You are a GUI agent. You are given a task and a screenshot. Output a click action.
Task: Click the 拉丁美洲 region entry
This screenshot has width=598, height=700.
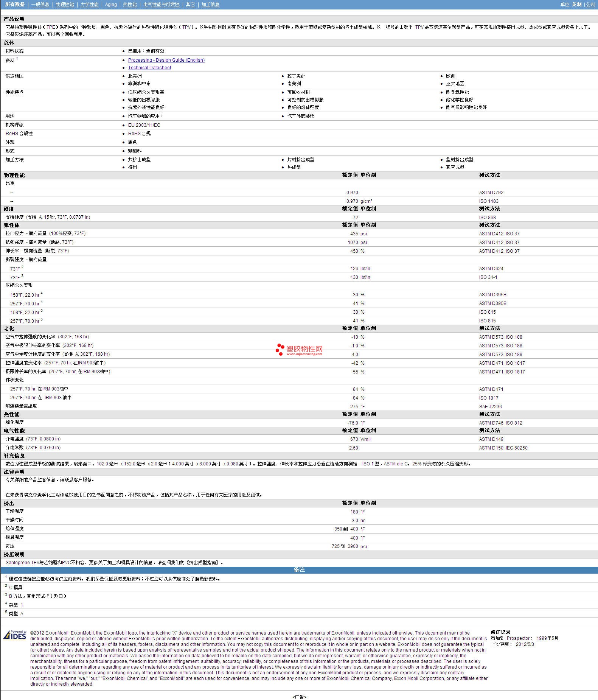click(296, 76)
